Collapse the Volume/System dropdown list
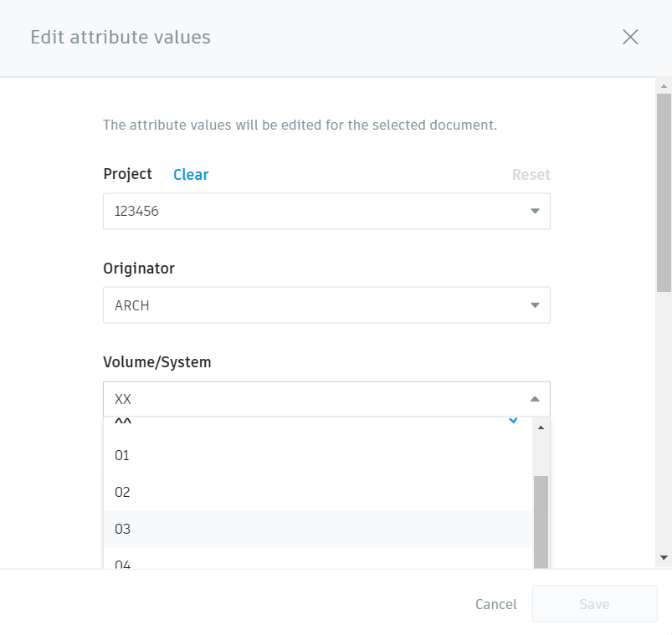Screen dimensions: 672x635 pyautogui.click(x=535, y=399)
